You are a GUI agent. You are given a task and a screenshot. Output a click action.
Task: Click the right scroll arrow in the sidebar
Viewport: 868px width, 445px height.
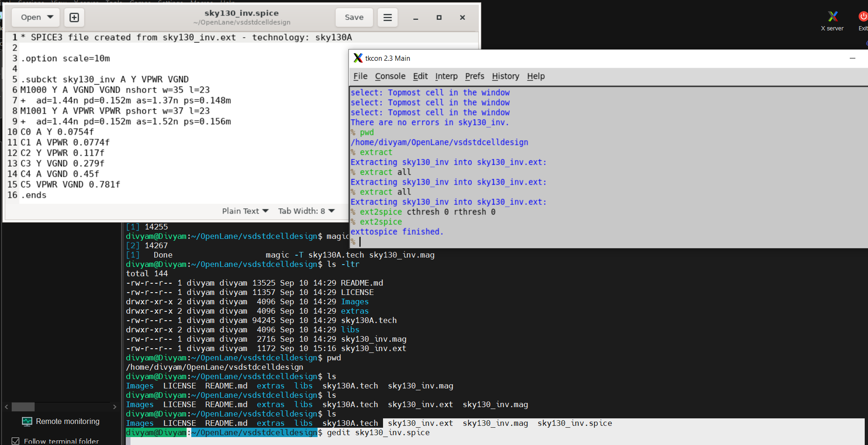tap(115, 407)
